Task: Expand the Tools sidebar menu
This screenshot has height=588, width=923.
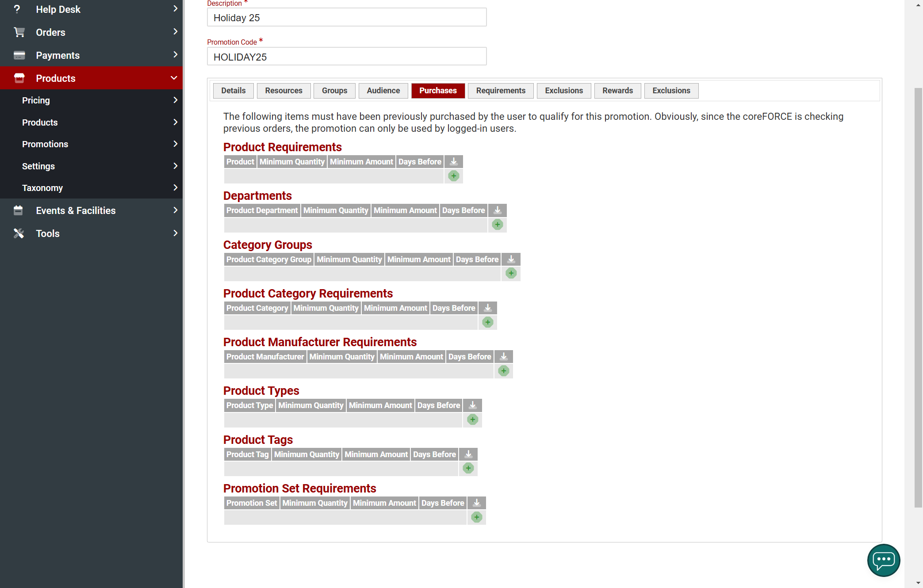Action: (x=91, y=233)
